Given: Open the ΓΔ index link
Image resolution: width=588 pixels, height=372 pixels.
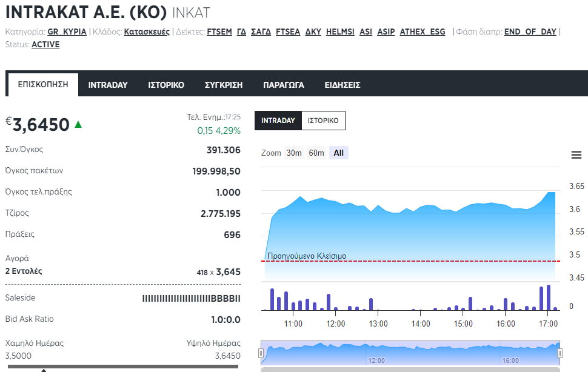Looking at the screenshot, I should 241,32.
